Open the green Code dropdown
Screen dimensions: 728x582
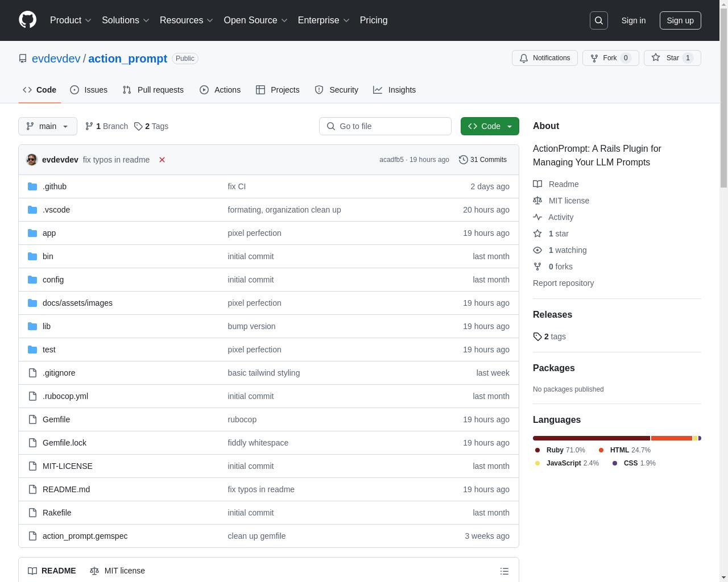490,126
